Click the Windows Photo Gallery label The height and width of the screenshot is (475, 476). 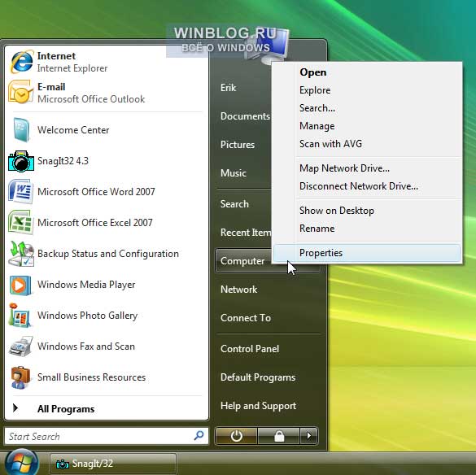(87, 316)
